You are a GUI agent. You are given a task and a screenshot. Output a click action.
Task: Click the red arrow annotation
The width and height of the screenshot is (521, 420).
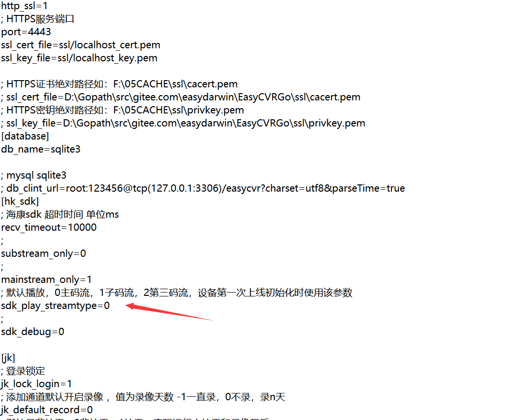click(x=169, y=311)
